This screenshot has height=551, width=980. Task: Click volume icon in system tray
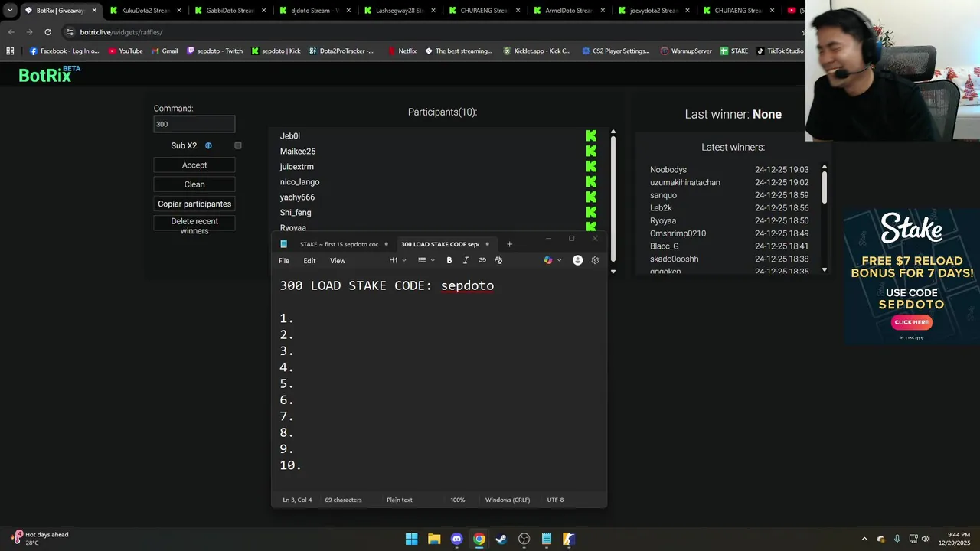925,539
